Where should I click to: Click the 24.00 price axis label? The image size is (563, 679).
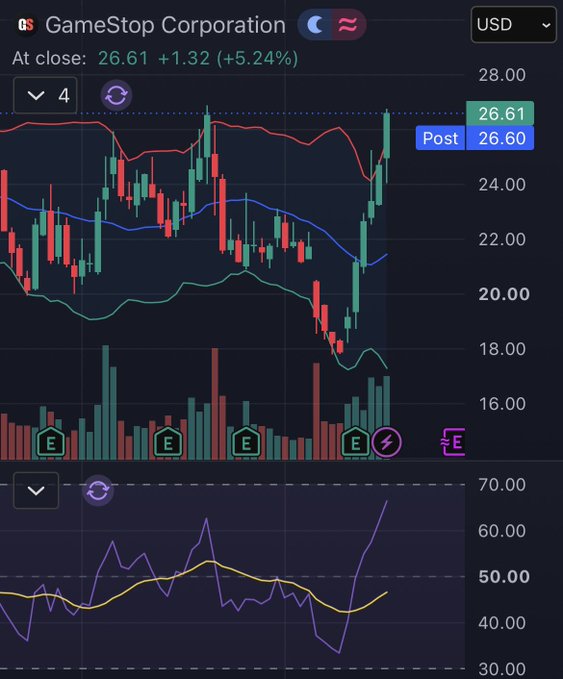[x=502, y=185]
